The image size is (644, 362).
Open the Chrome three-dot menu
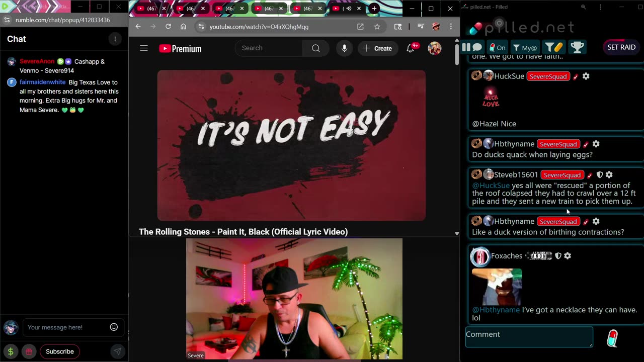tap(450, 27)
